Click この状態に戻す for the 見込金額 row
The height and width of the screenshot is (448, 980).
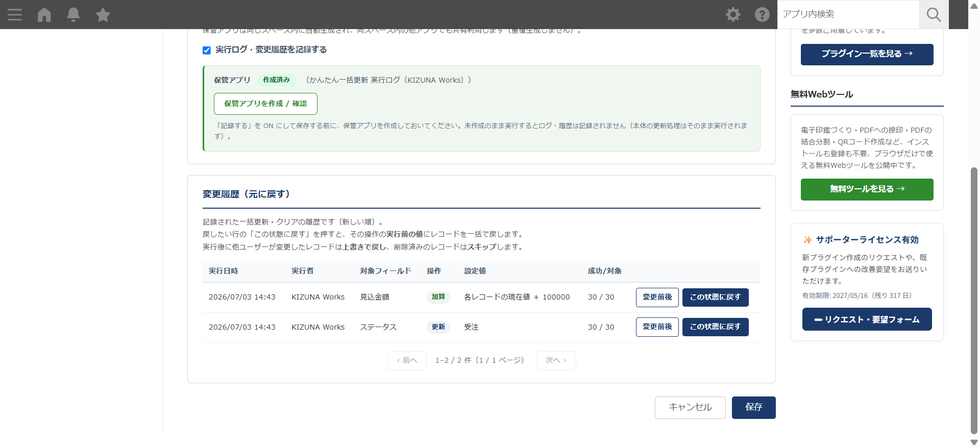715,297
